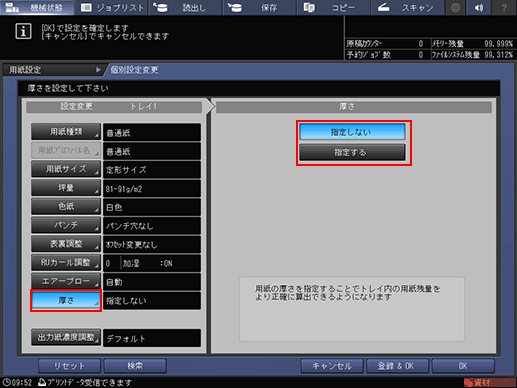The height and width of the screenshot is (388, 517).
Task: Click the 白色 value field
Action: pos(152,207)
